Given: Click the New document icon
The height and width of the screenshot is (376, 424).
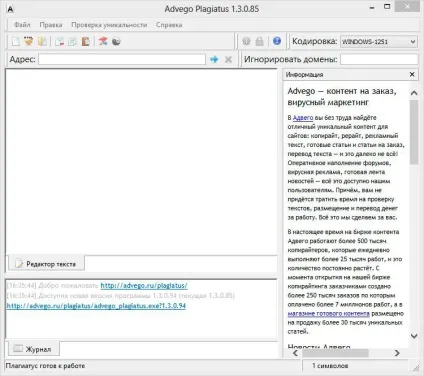Looking at the screenshot, I should pyautogui.click(x=15, y=41).
